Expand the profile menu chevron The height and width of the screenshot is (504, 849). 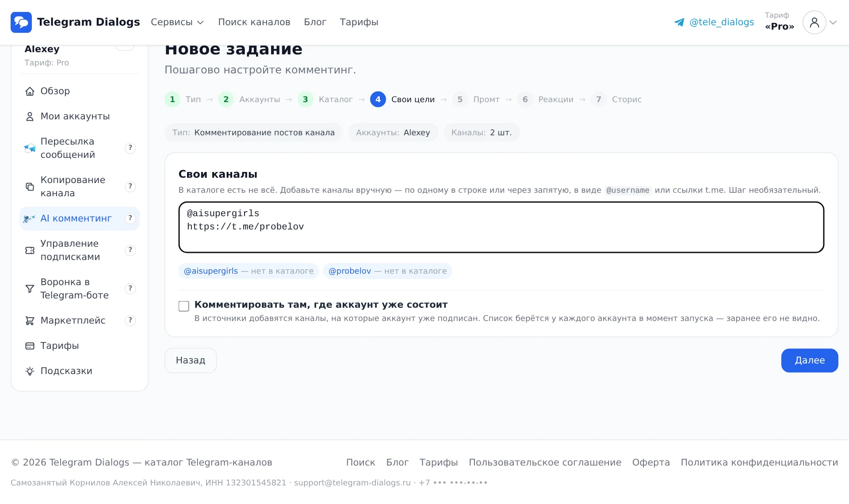833,22
